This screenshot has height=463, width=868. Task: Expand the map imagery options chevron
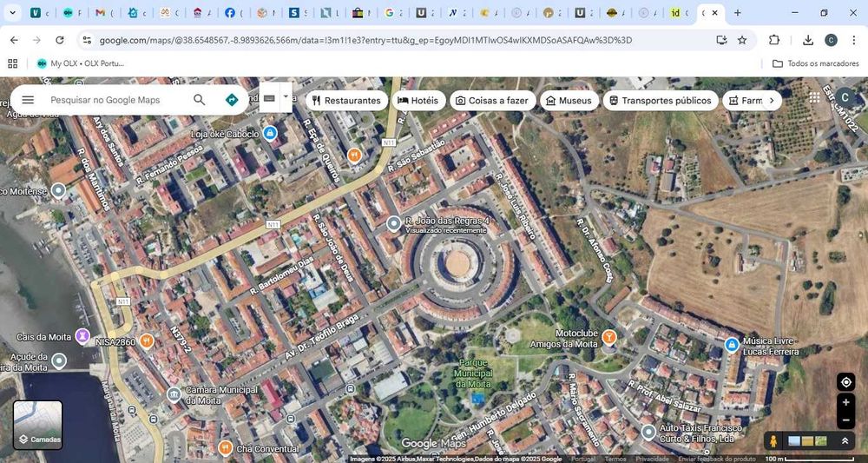[x=845, y=441]
